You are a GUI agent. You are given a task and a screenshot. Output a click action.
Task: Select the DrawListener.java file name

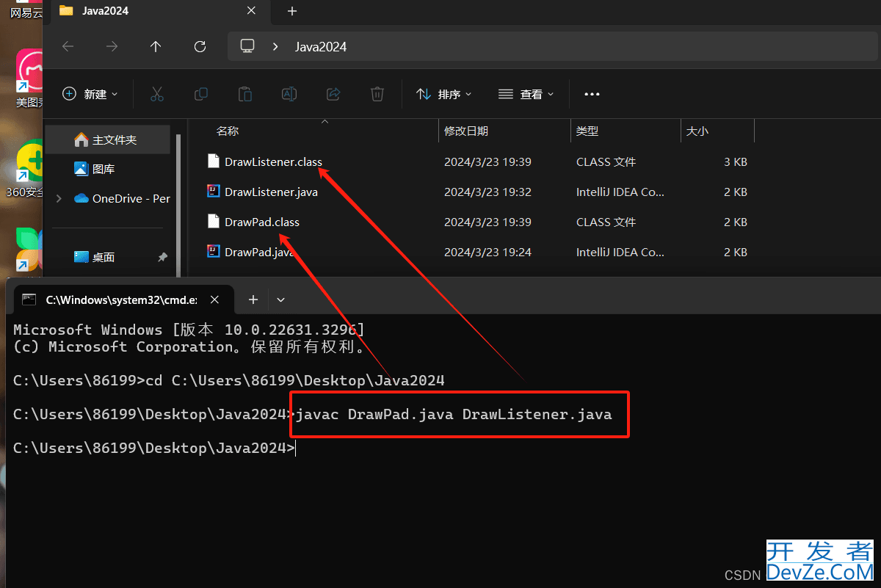271,192
